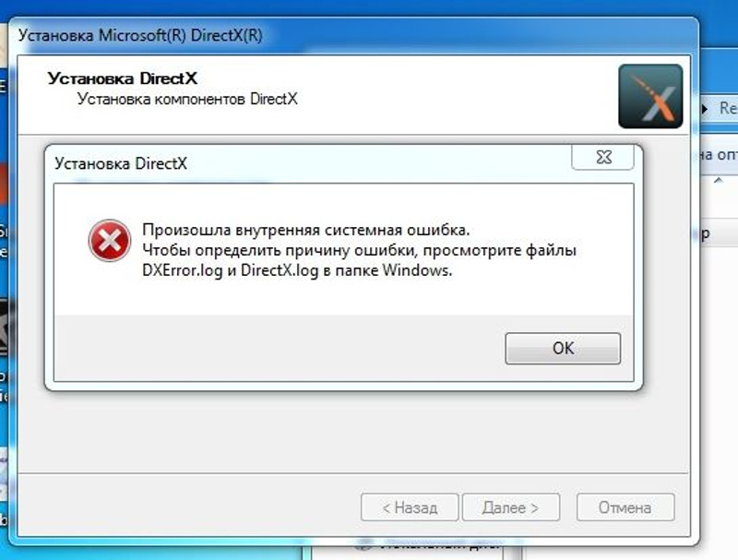Click the Установка компонентов DirectX subtitle
Image resolution: width=738 pixels, height=560 pixels.
coord(187,99)
